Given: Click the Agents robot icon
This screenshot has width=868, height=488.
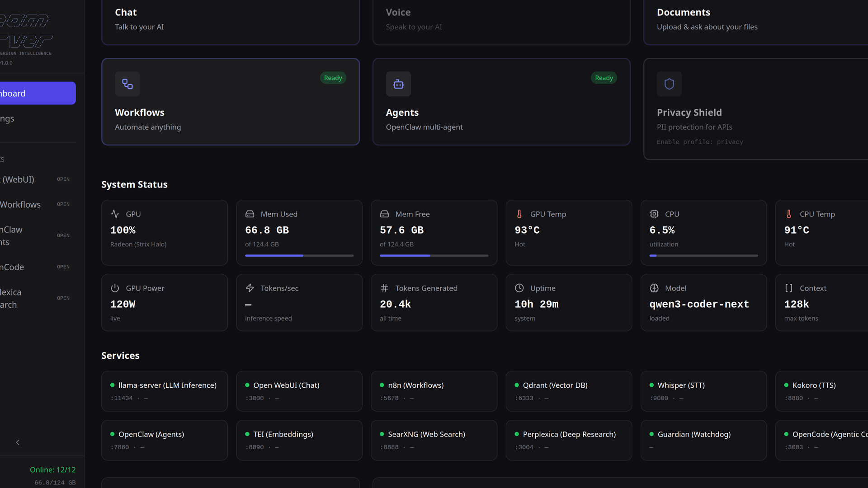Looking at the screenshot, I should tap(398, 84).
